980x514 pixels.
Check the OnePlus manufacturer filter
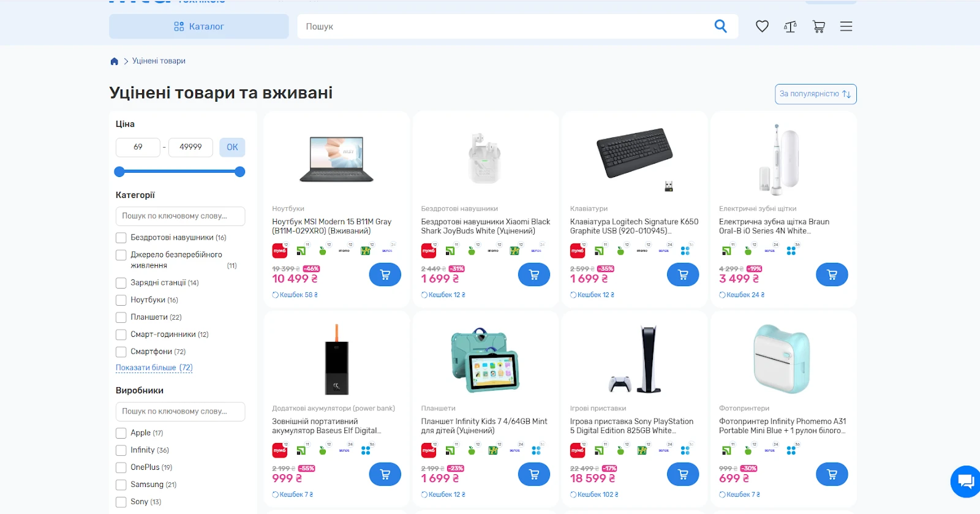[121, 467]
